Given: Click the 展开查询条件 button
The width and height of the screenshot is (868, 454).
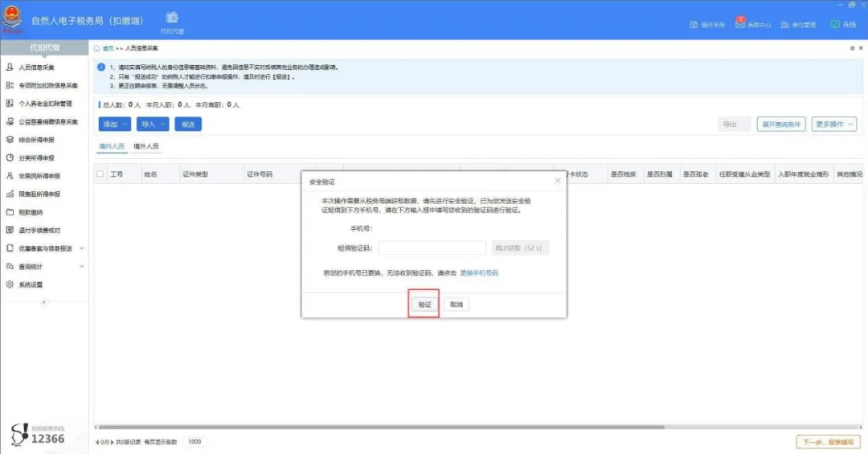Looking at the screenshot, I should tap(781, 124).
